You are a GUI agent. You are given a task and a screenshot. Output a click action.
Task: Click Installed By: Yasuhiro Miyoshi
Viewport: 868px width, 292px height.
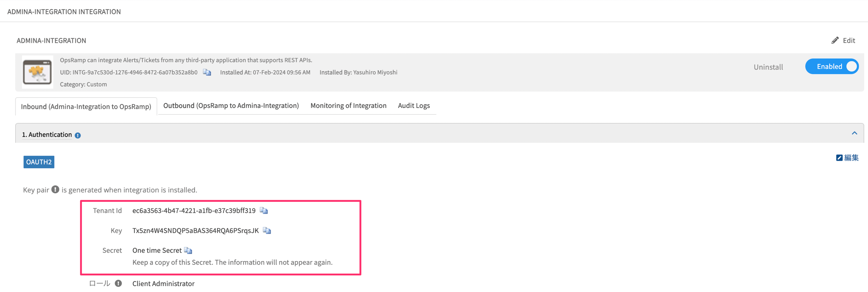[358, 72]
